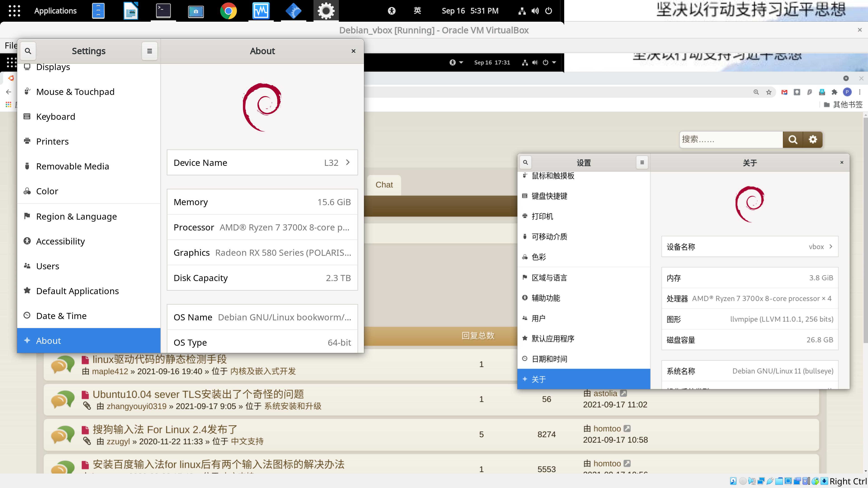Open Applications menu in host top bar

[55, 11]
